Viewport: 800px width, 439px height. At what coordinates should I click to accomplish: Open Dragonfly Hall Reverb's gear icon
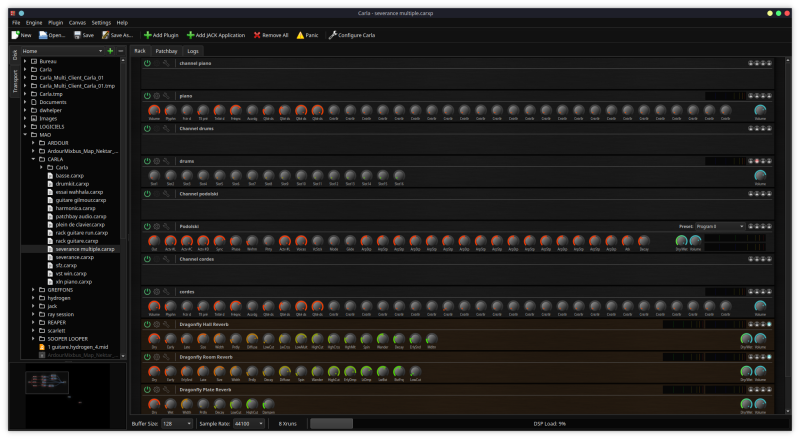pos(157,325)
